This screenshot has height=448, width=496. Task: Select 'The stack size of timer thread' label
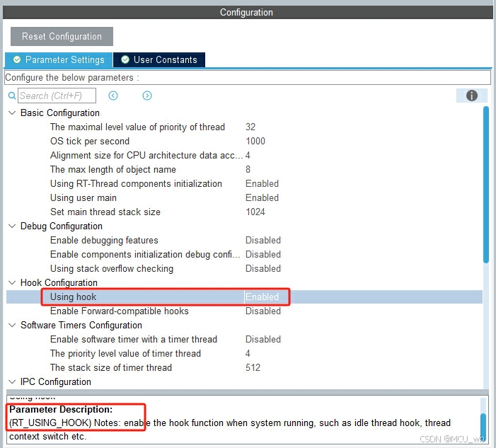tap(110, 367)
